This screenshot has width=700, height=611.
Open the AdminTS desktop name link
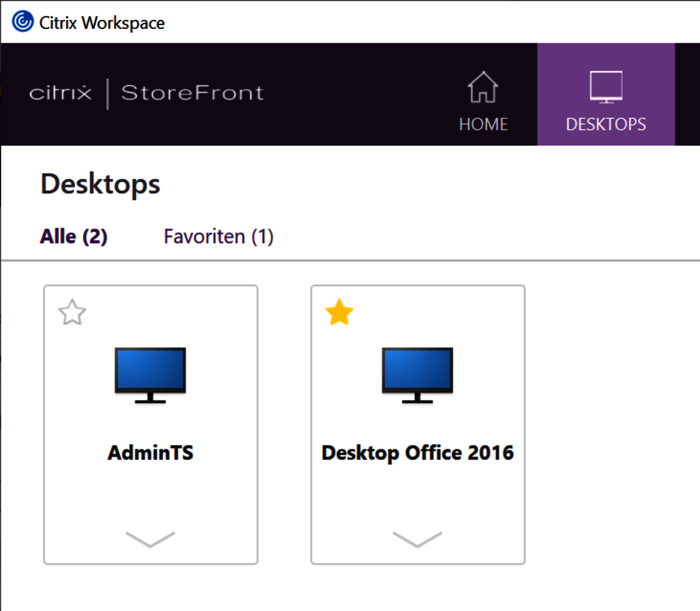point(151,453)
